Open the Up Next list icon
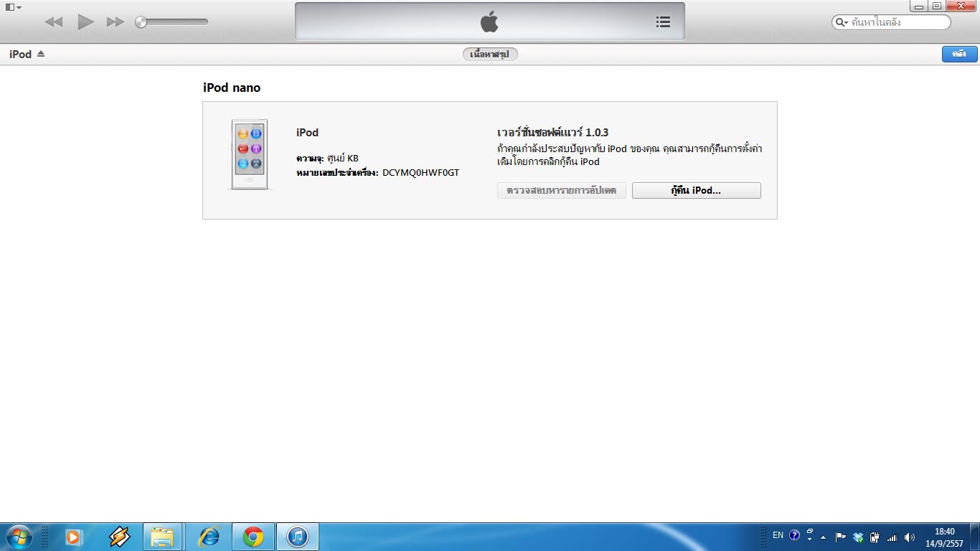The height and width of the screenshot is (551, 980). pyautogui.click(x=664, y=22)
